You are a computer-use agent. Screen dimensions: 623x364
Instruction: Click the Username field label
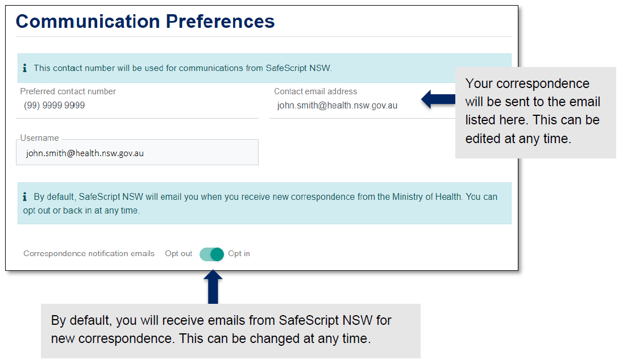(39, 138)
